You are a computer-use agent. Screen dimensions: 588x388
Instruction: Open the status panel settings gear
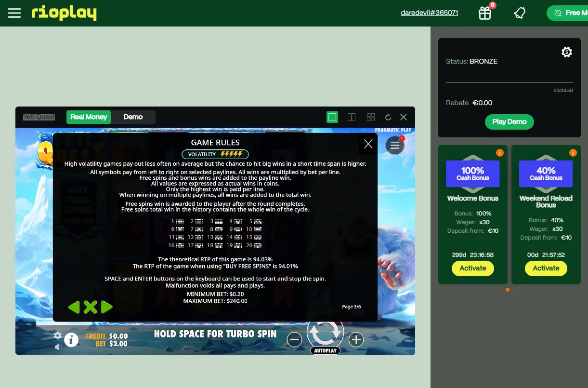[x=567, y=52]
